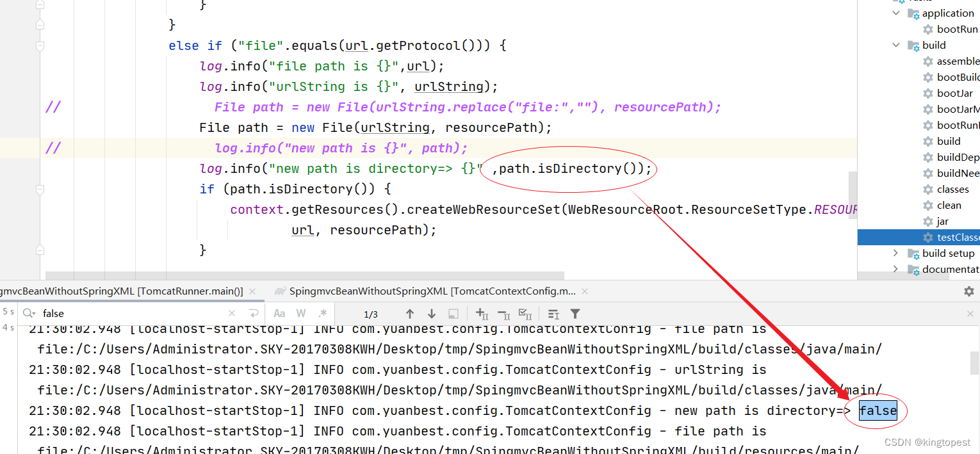This screenshot has height=454, width=980.
Task: Select the jar Gradle task
Action: coord(942,221)
